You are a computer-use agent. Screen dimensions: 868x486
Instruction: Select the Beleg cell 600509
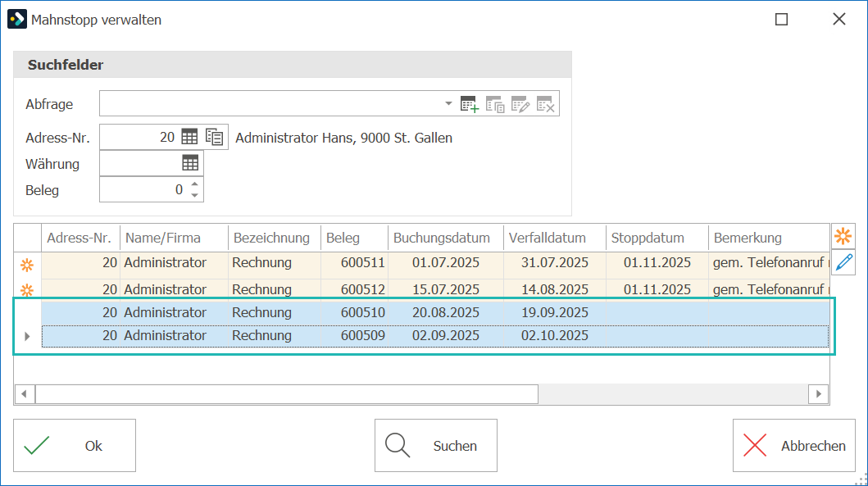tap(354, 335)
